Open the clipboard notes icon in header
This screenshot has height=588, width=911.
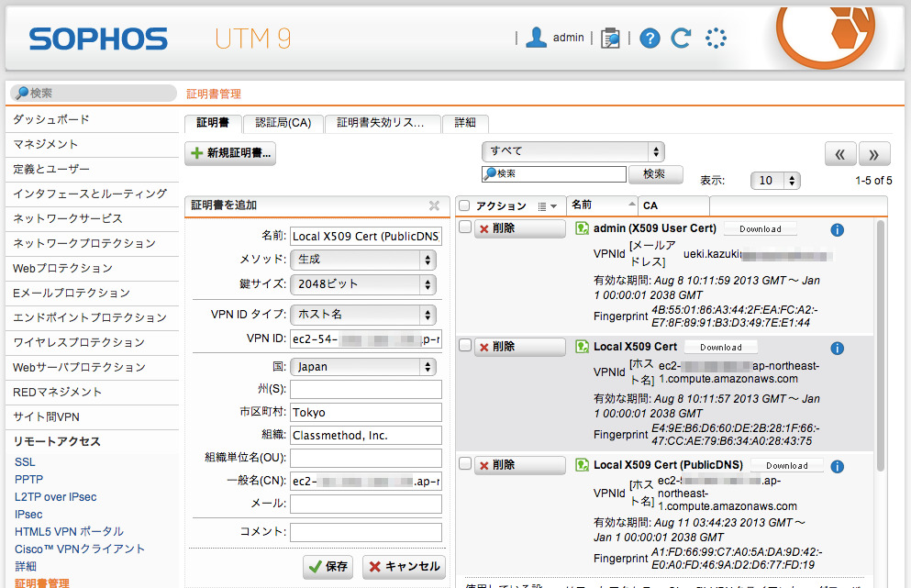tap(610, 39)
